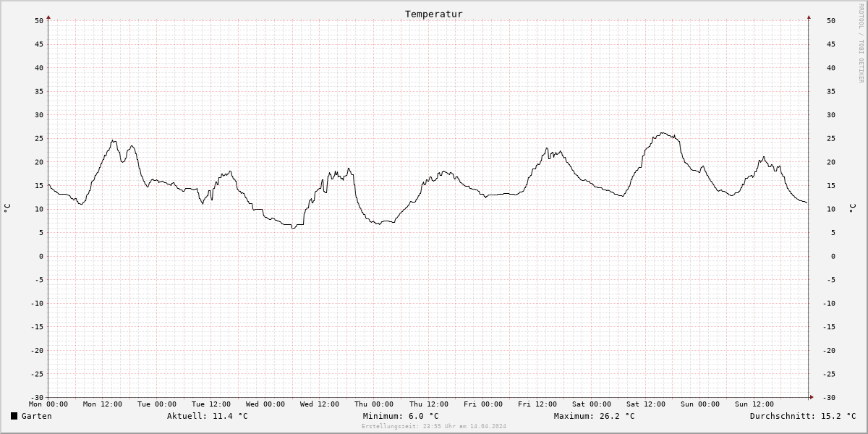868x434 pixels.
Task: Click the black Garten legend color swatch
Action: coord(14,416)
